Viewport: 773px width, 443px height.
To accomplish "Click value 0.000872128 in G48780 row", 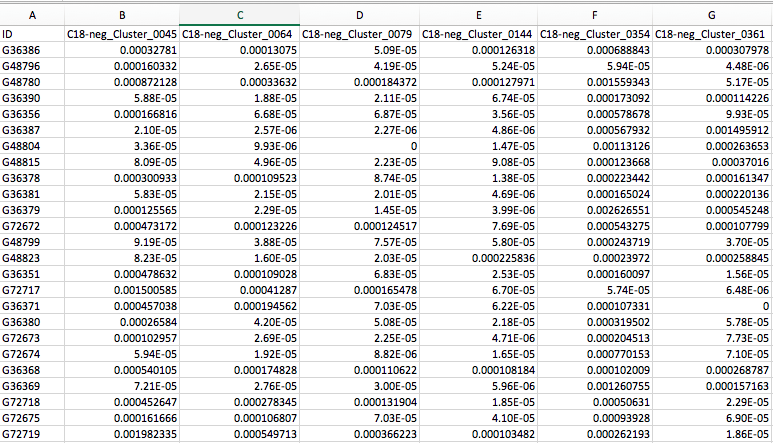I will click(x=122, y=82).
